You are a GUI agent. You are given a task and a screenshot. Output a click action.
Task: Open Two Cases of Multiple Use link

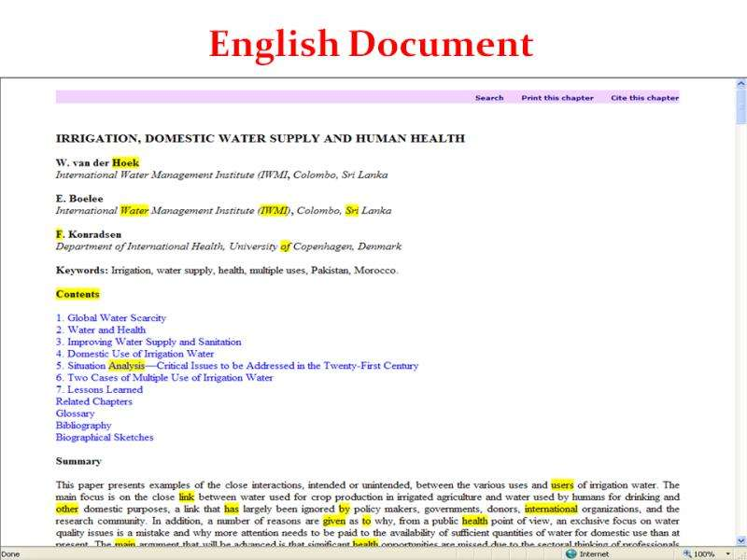(164, 378)
